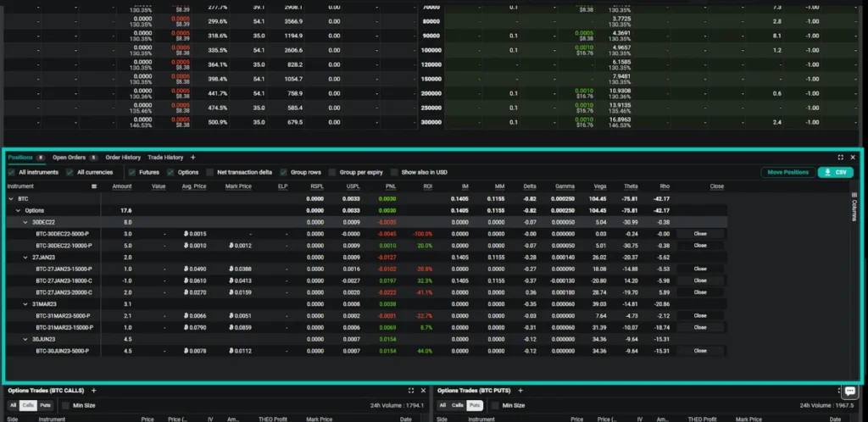Check the Group per expiry option
Screen dimensions: 868x422
332,172
